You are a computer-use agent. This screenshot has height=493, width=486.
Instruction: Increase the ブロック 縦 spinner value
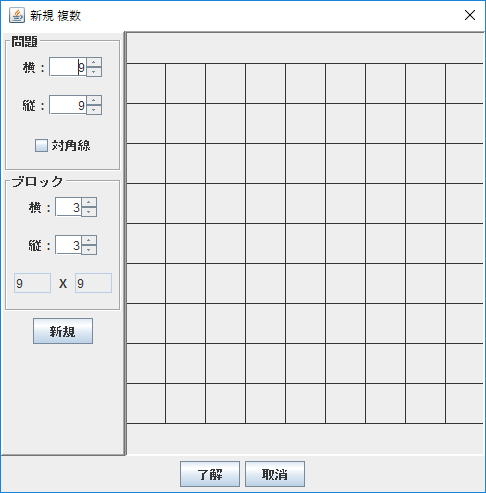click(89, 240)
